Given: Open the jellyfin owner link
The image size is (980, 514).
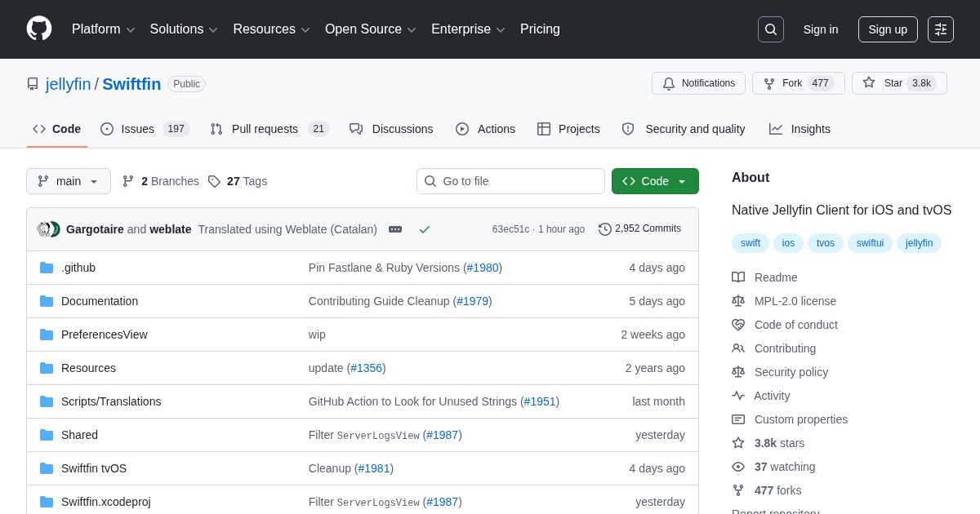Looking at the screenshot, I should [x=69, y=84].
